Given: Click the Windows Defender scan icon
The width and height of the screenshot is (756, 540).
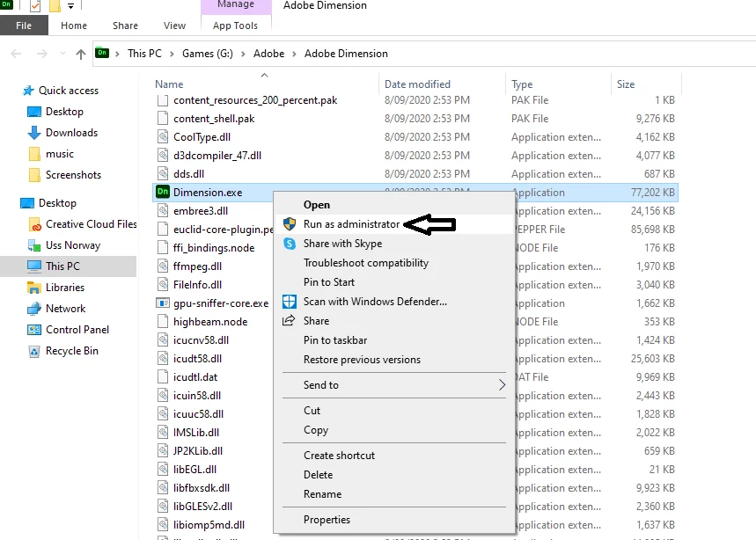Looking at the screenshot, I should (x=290, y=302).
